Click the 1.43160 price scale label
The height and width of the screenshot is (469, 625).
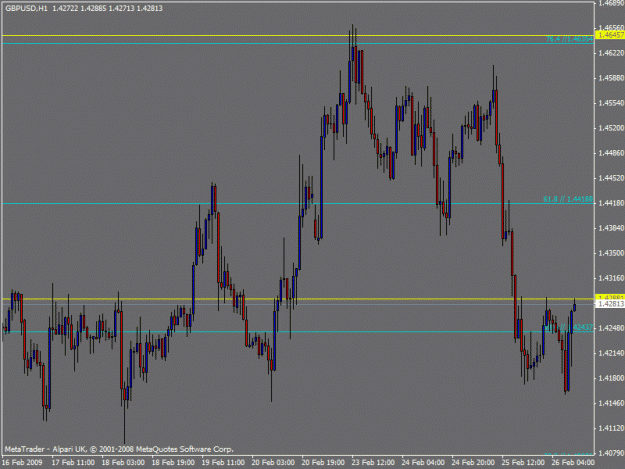(611, 278)
